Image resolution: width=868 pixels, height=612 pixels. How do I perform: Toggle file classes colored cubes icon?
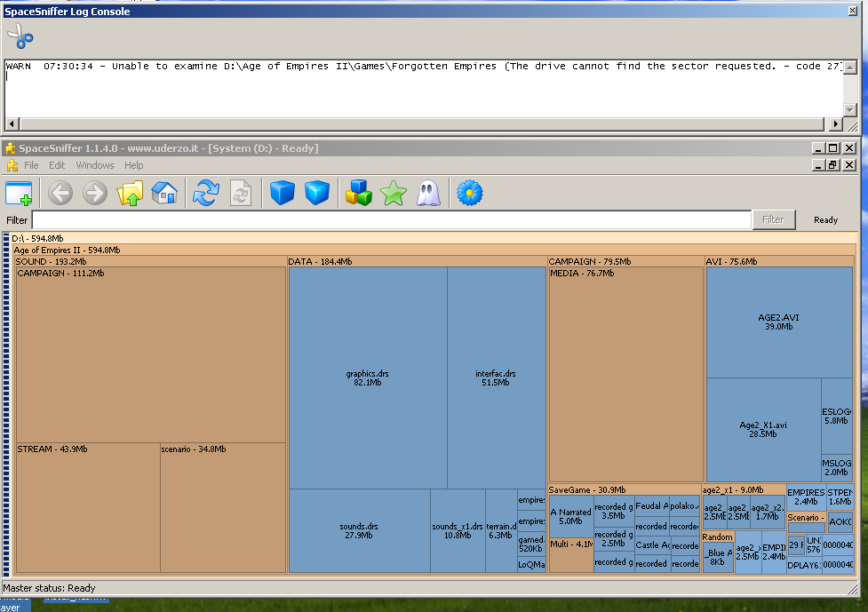359,194
